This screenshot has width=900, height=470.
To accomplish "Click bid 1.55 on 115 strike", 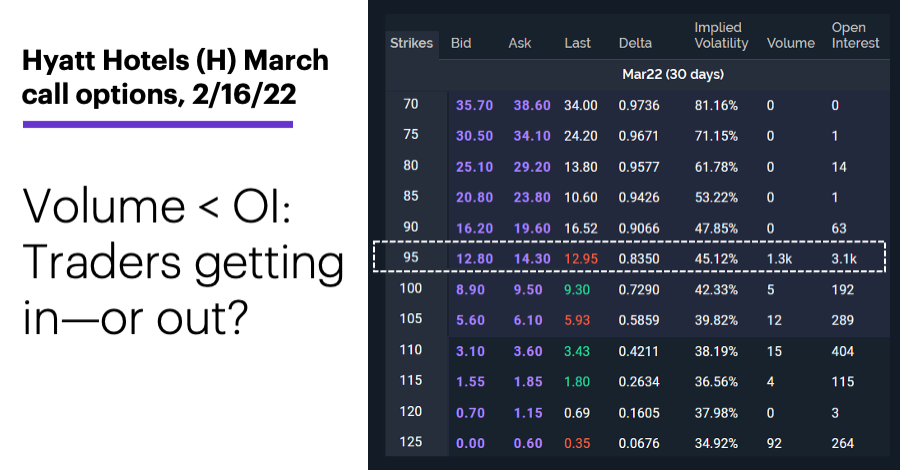I will coord(470,382).
